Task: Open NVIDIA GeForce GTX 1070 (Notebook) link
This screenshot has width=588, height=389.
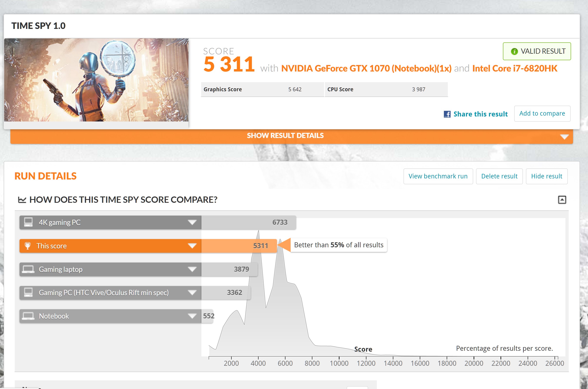Action: click(366, 68)
